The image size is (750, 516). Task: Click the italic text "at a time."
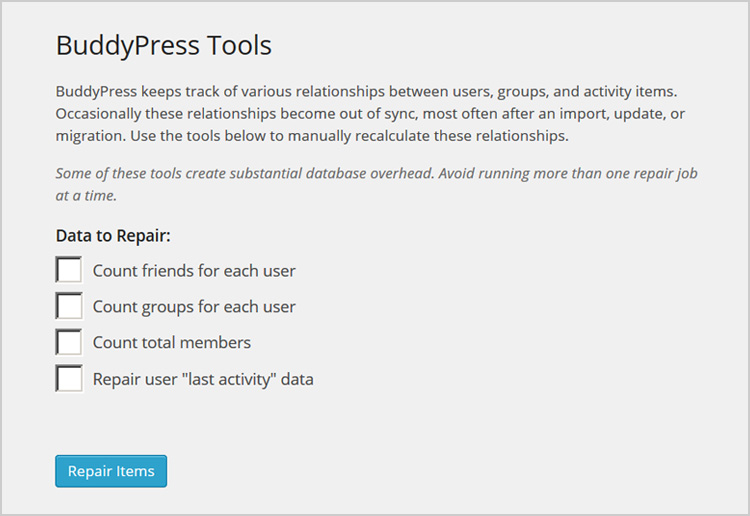click(86, 196)
